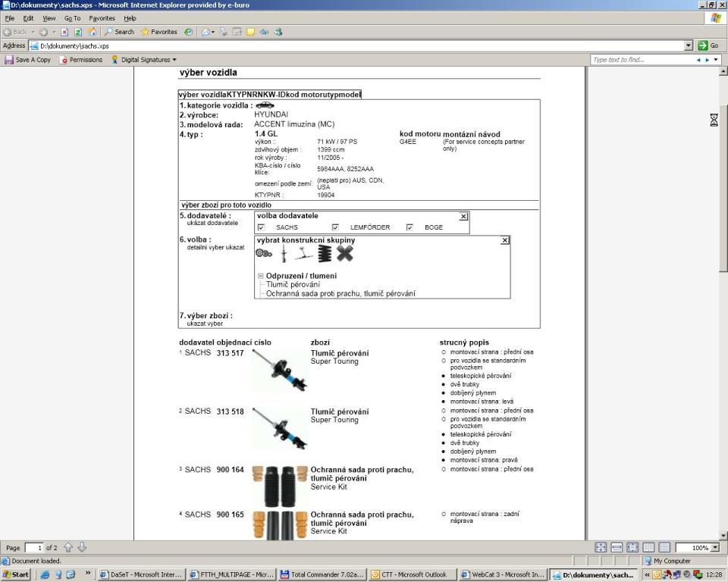728x582 pixels.
Task: Click the Save A Copy button
Action: click(x=27, y=60)
